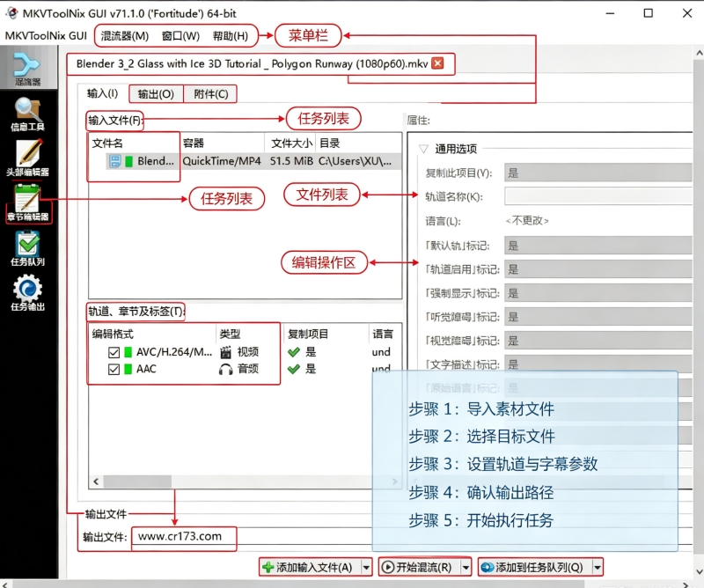
Task: Click the headphones icon in 音频 row
Action: [x=225, y=369]
